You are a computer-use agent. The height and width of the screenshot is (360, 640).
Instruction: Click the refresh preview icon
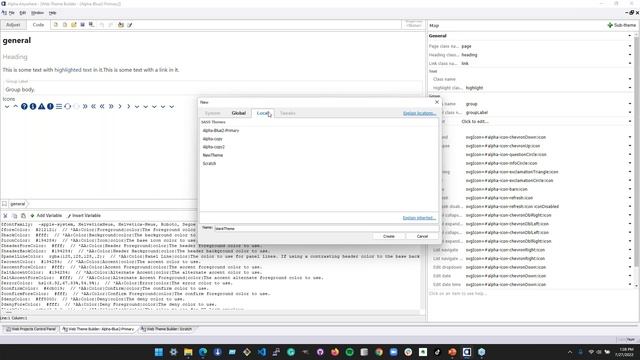click(67, 107)
